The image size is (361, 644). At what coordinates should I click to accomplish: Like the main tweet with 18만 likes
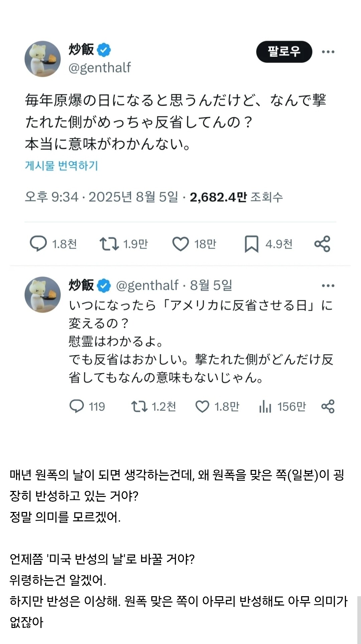(x=180, y=244)
